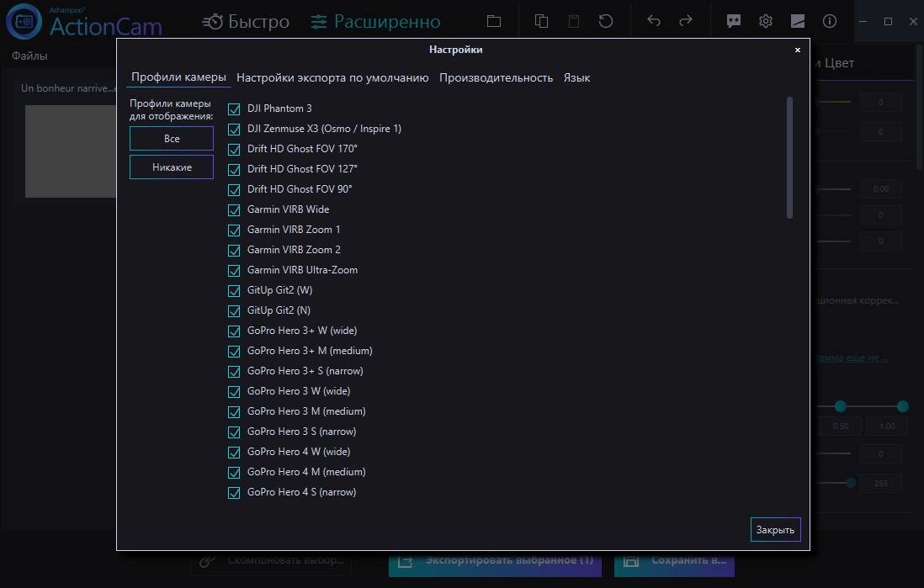This screenshot has width=924, height=588.
Task: Click the ActionCam logo icon
Action: click(x=24, y=21)
